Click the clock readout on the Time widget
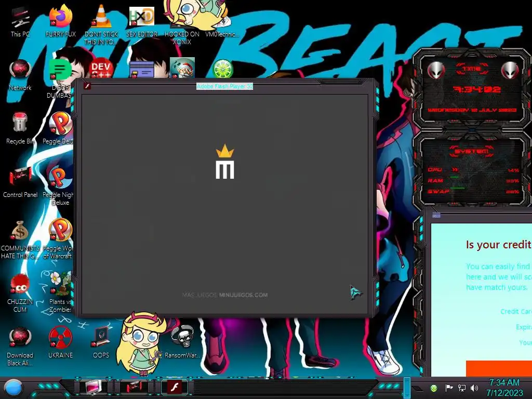 tap(477, 89)
